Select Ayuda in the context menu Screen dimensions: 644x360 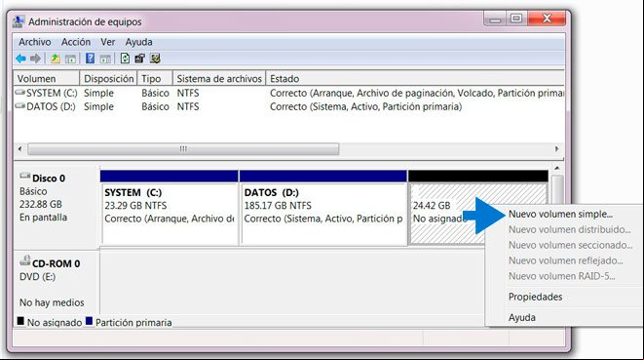[521, 317]
